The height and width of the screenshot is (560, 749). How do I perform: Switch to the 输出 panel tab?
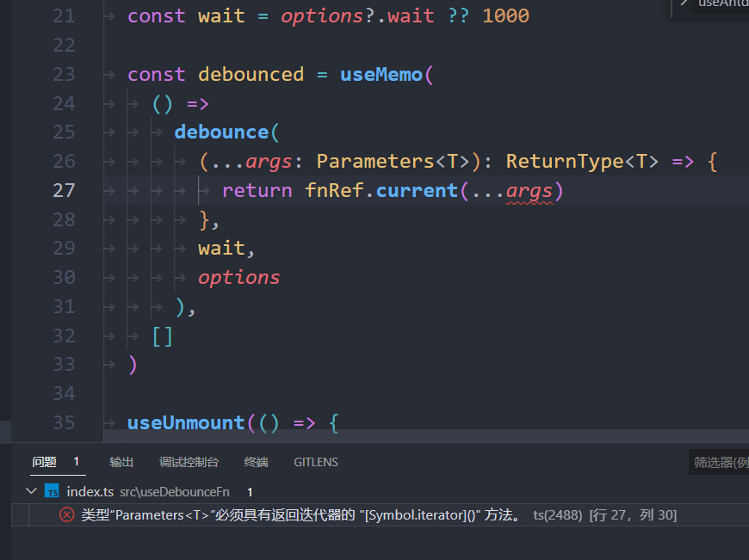(121, 462)
